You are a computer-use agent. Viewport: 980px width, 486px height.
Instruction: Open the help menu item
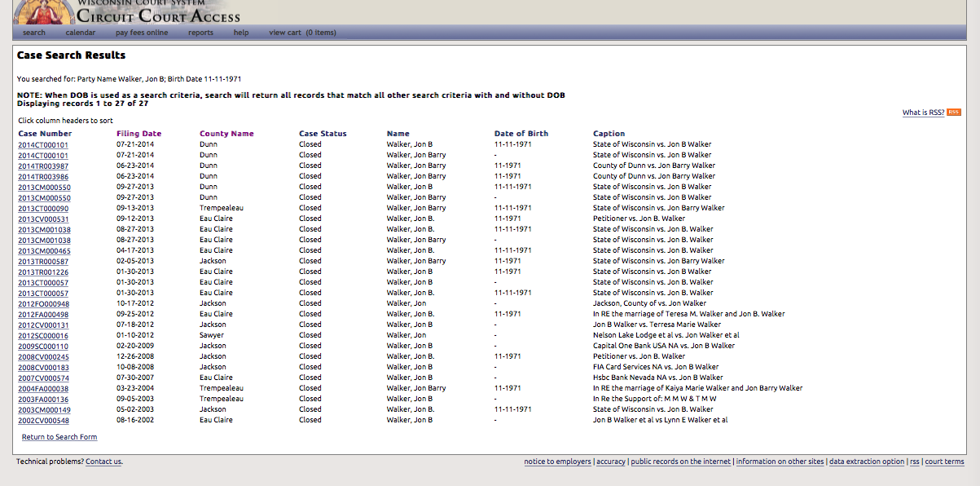click(x=241, y=33)
